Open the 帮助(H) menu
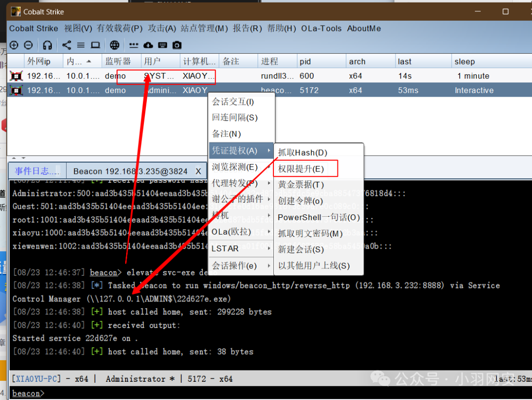 click(282, 29)
